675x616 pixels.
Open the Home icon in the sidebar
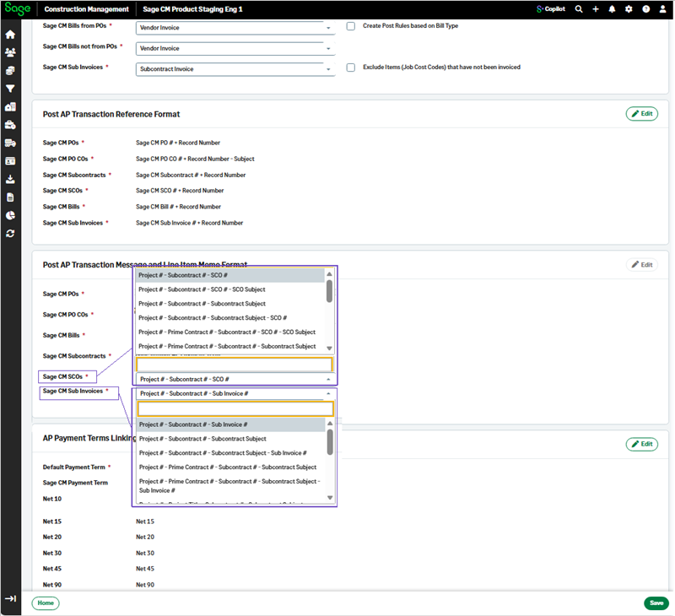coord(10,35)
